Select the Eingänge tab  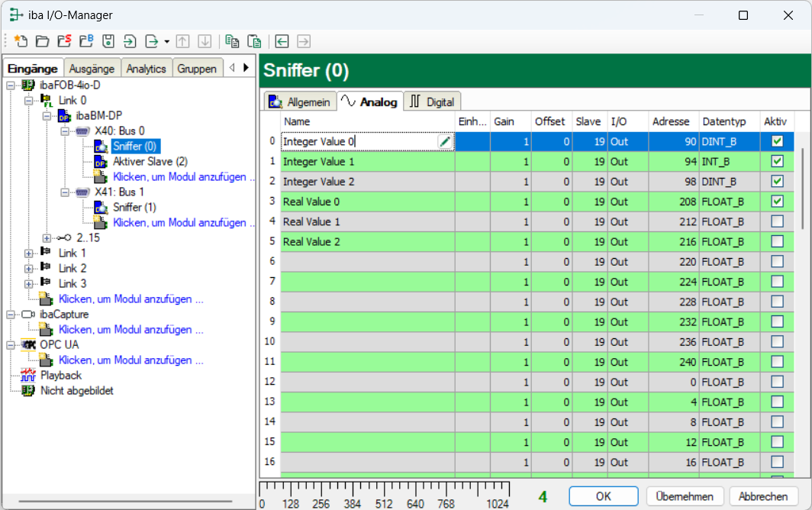(33, 69)
